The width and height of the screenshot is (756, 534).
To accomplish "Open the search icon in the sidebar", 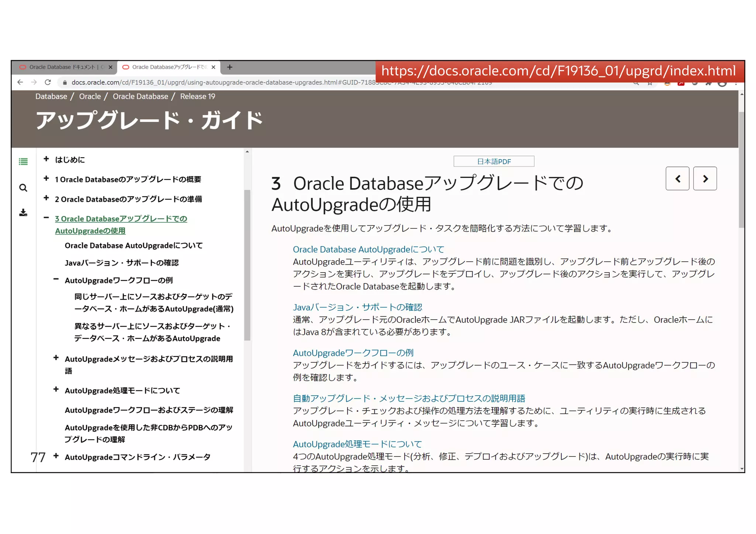I will click(x=23, y=188).
